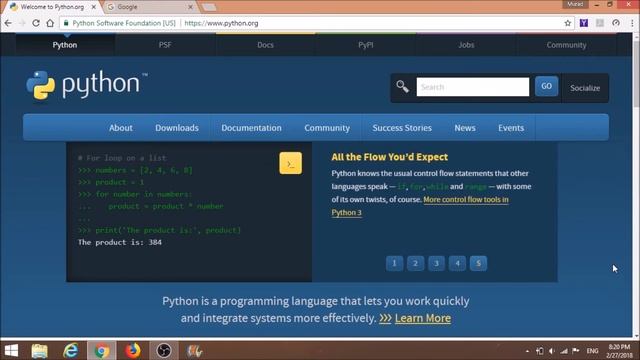Viewport: 640px width, 360px height.
Task: Click the browser forward arrow
Action: click(x=22, y=23)
